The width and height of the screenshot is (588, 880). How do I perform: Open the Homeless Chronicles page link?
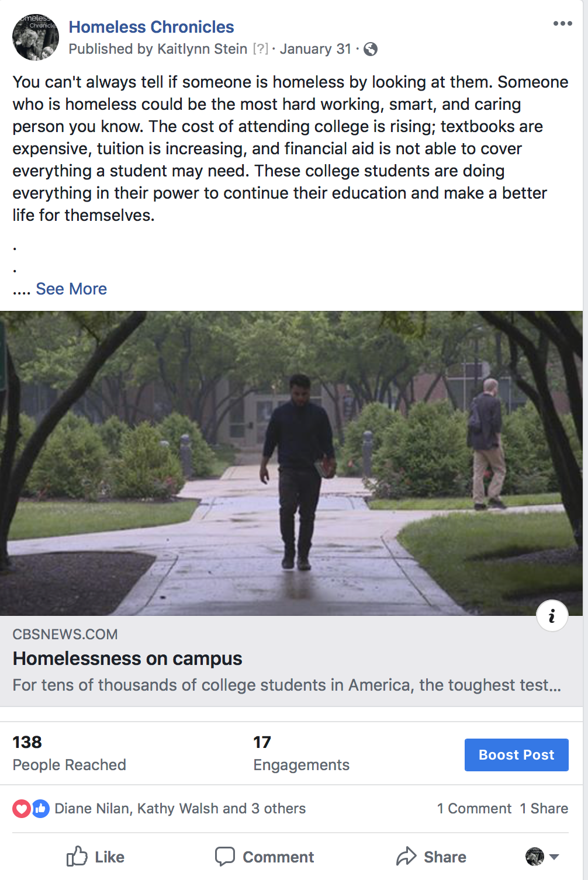pos(151,27)
